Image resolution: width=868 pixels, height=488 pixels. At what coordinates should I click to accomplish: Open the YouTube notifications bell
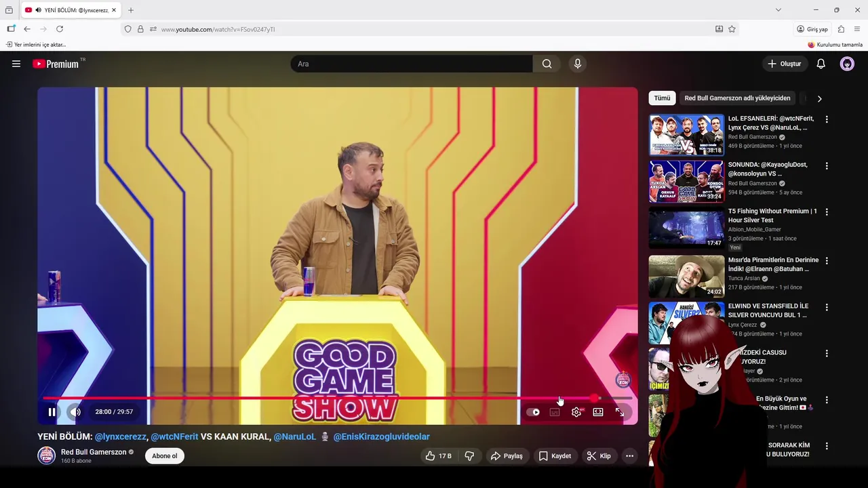click(x=821, y=64)
